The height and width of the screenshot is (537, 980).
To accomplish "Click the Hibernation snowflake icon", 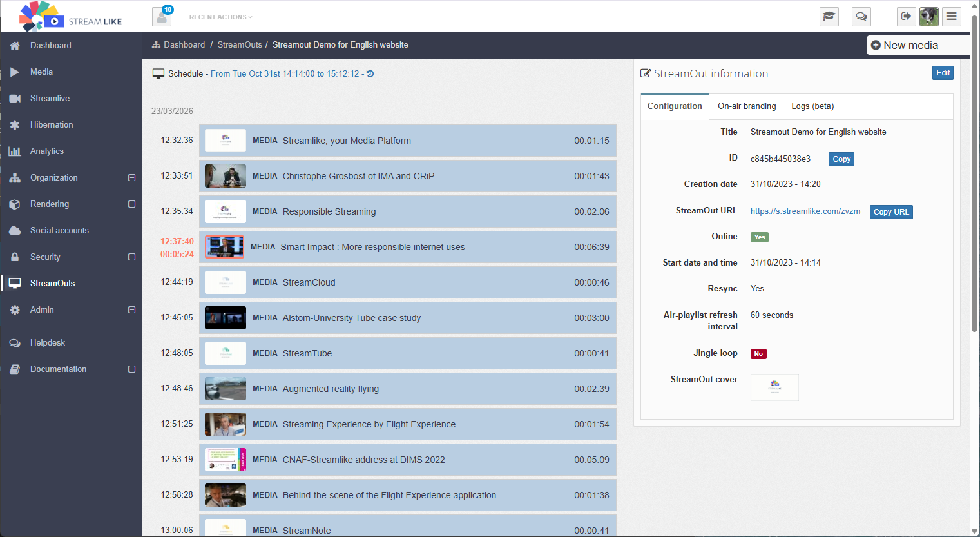I will 15,125.
